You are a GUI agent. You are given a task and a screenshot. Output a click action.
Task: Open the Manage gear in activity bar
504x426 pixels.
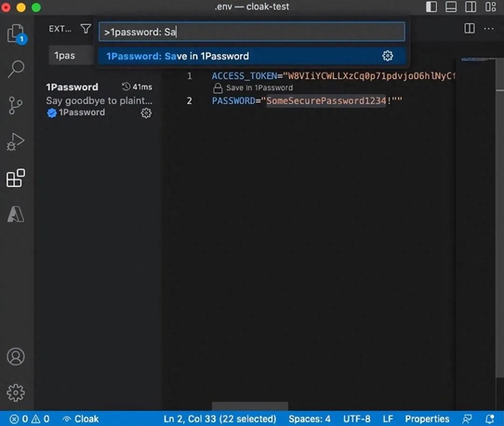click(x=15, y=392)
